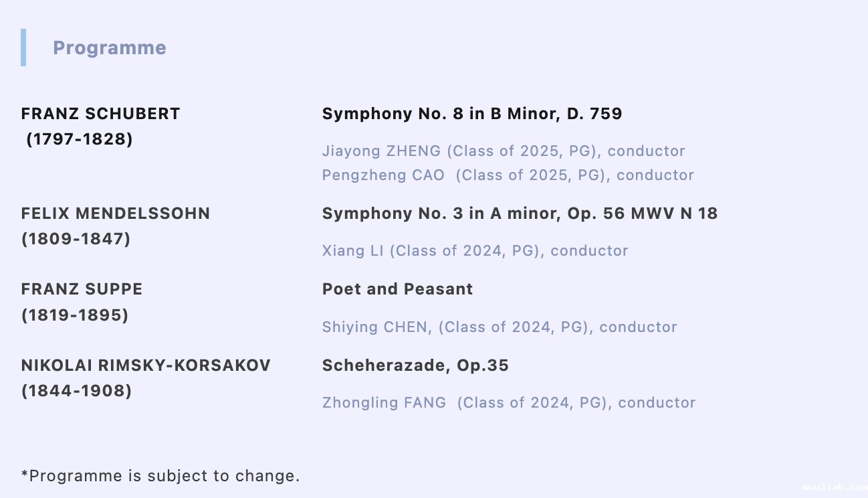Click Symphony No. 3 in A minor title

click(x=519, y=214)
